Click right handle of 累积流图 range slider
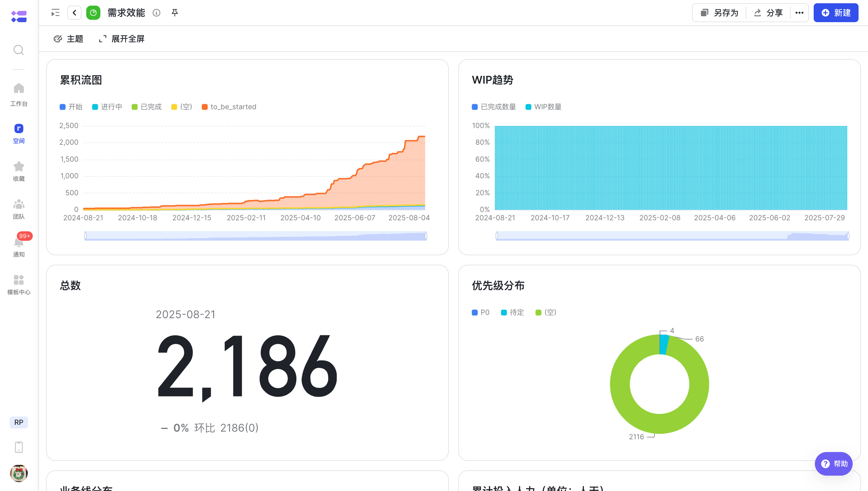The height and width of the screenshot is (491, 868). (x=426, y=236)
